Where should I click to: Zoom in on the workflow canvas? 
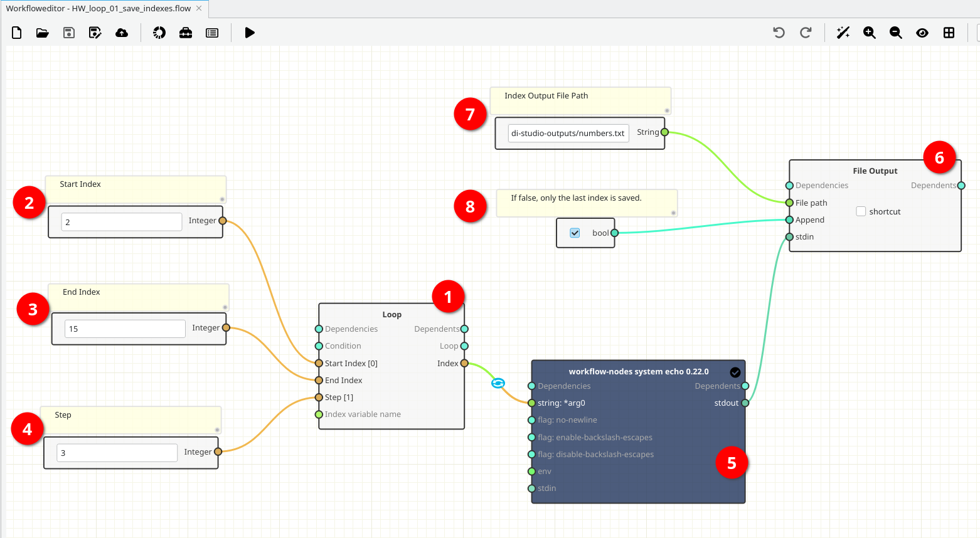tap(870, 33)
